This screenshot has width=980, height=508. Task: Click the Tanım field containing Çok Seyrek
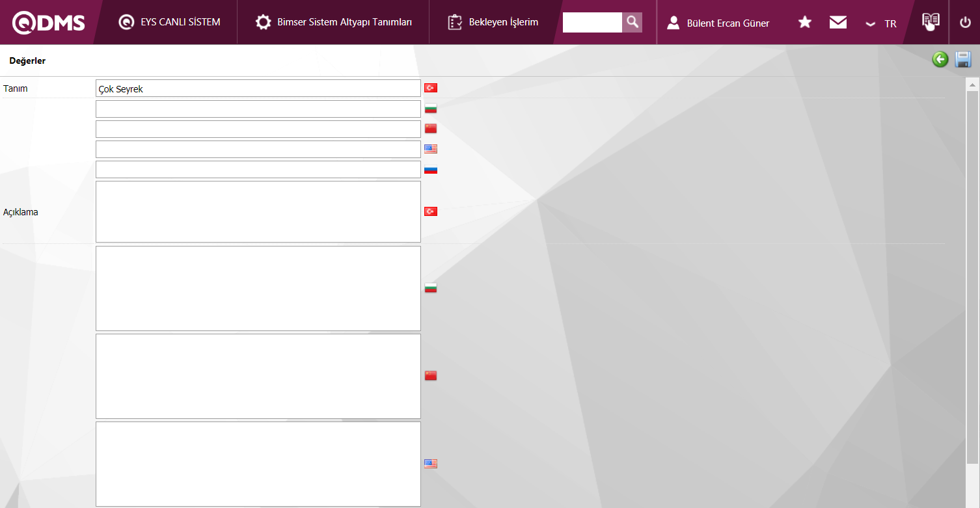click(x=258, y=88)
